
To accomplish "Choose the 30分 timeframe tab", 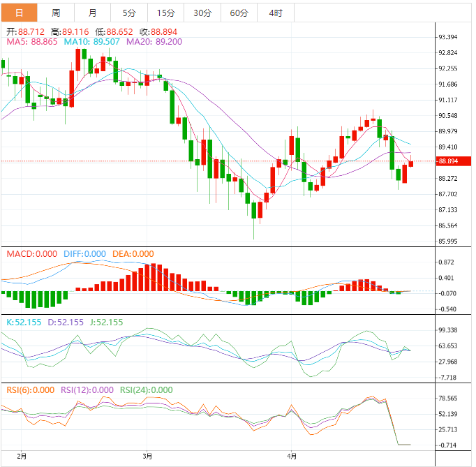I will [202, 13].
